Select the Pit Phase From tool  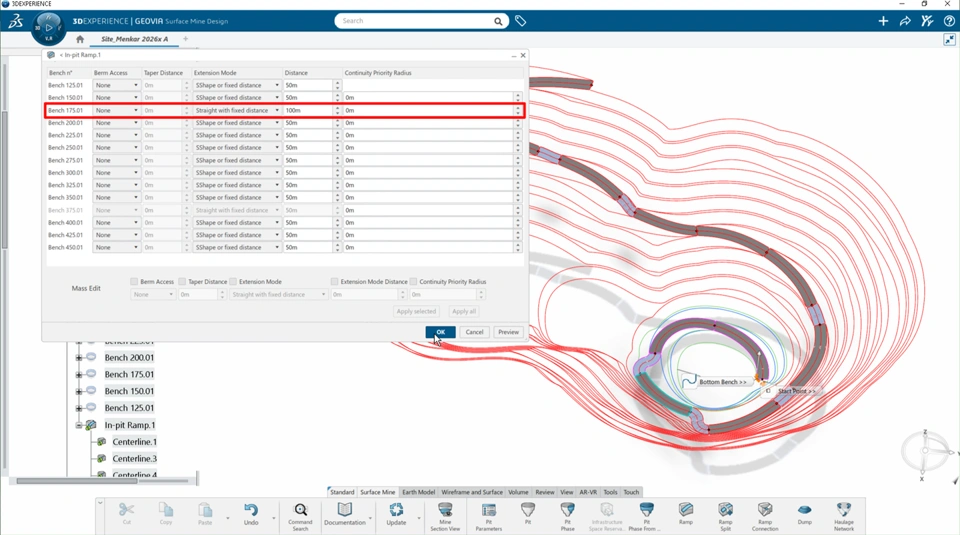646,516
